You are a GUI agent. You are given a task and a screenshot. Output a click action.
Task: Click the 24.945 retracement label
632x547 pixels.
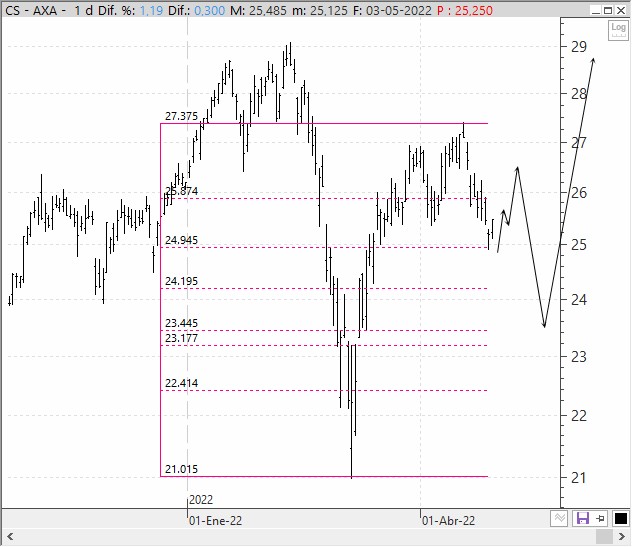(181, 240)
